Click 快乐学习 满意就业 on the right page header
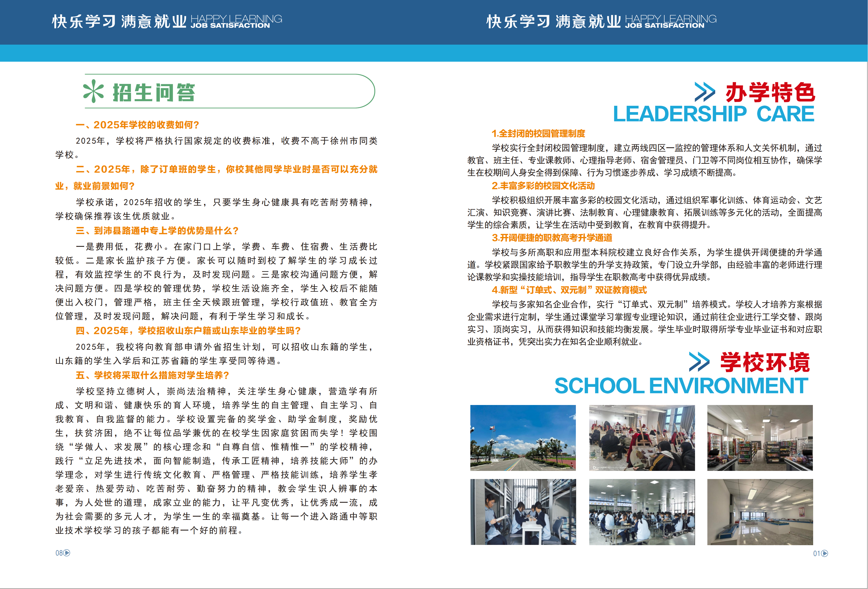 click(x=554, y=22)
